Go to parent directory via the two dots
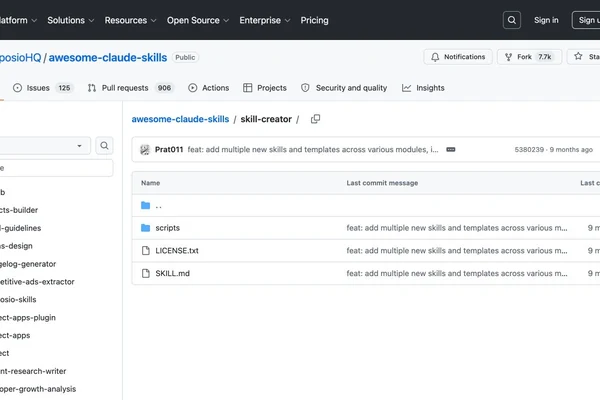Screen dimensions: 600x400 pyautogui.click(x=158, y=206)
